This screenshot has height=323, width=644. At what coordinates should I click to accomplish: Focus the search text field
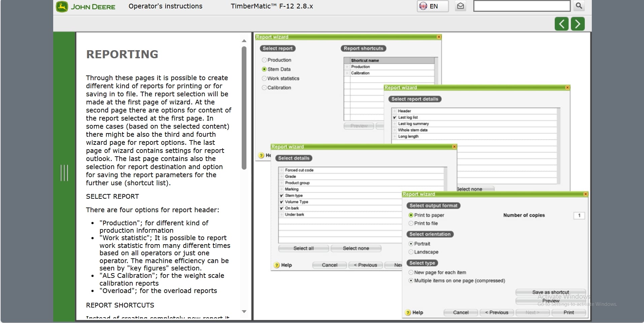pyautogui.click(x=521, y=6)
